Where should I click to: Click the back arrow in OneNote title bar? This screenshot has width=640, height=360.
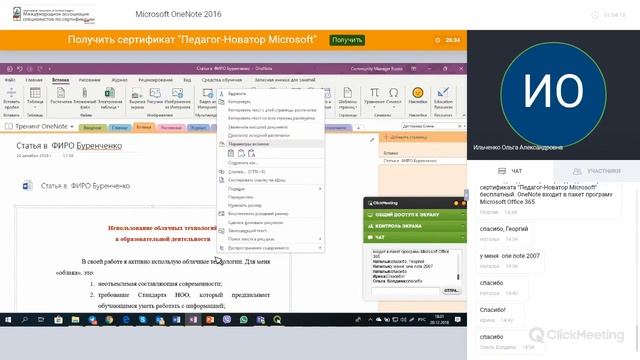pyautogui.click(x=9, y=69)
